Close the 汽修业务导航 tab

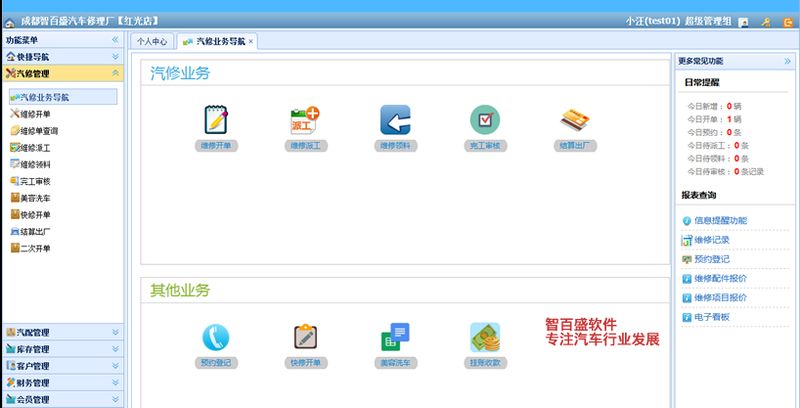tap(251, 42)
